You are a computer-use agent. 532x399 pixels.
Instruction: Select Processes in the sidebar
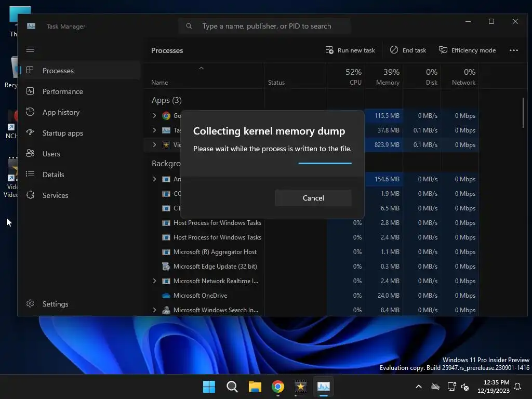(x=80, y=71)
